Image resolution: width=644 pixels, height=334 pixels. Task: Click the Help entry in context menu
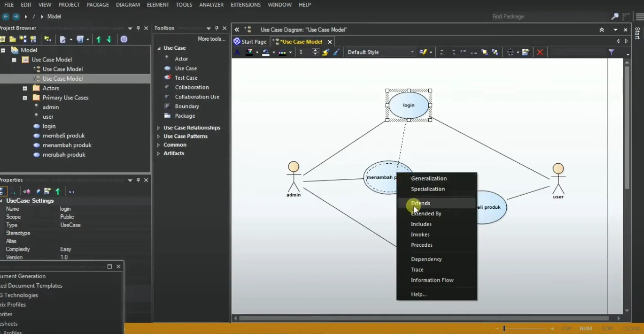(419, 294)
